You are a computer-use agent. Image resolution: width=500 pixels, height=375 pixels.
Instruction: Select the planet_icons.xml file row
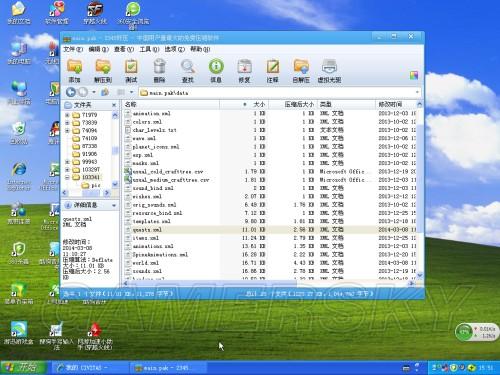click(270, 147)
